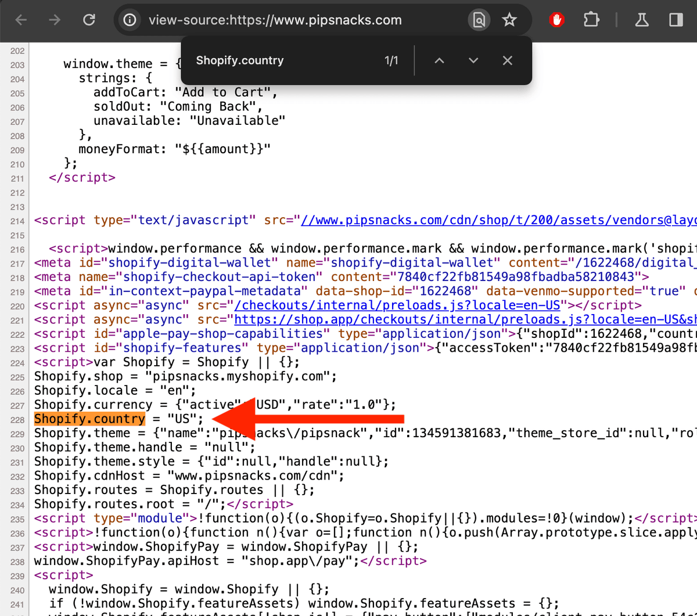Toggle the browser side panel icon
The image size is (697, 616).
(676, 20)
